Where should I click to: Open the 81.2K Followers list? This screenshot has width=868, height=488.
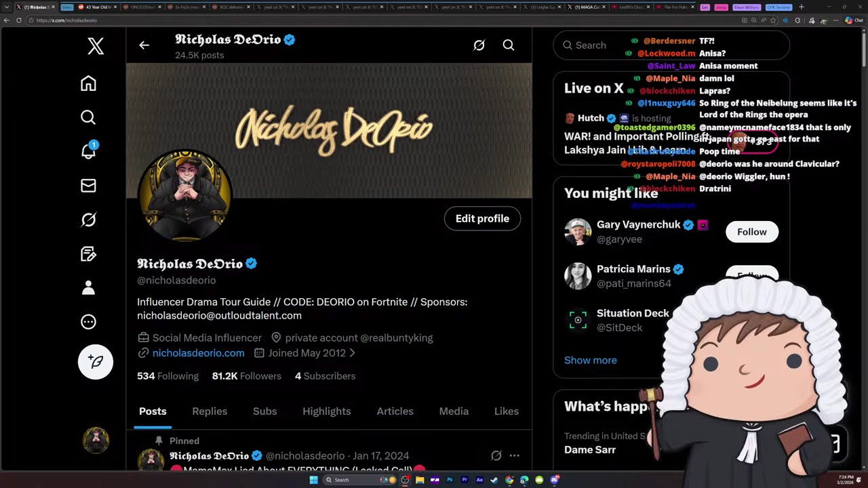tap(246, 376)
